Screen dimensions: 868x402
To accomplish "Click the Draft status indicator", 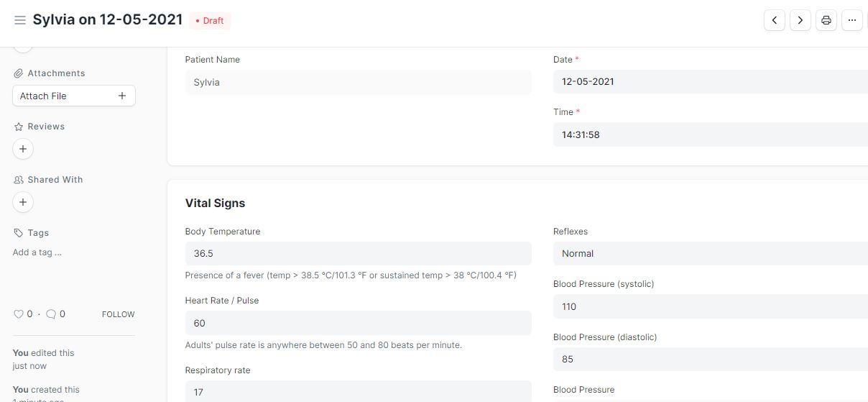I will [210, 21].
